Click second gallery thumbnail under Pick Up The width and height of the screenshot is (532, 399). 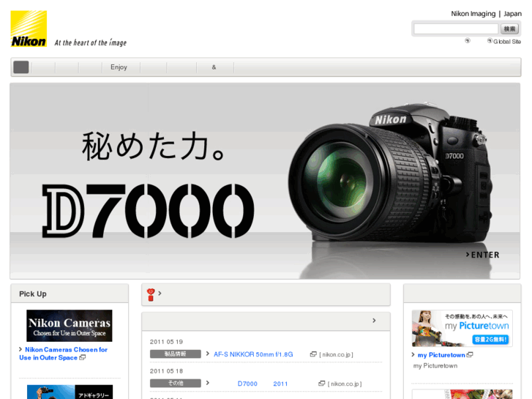[70, 392]
